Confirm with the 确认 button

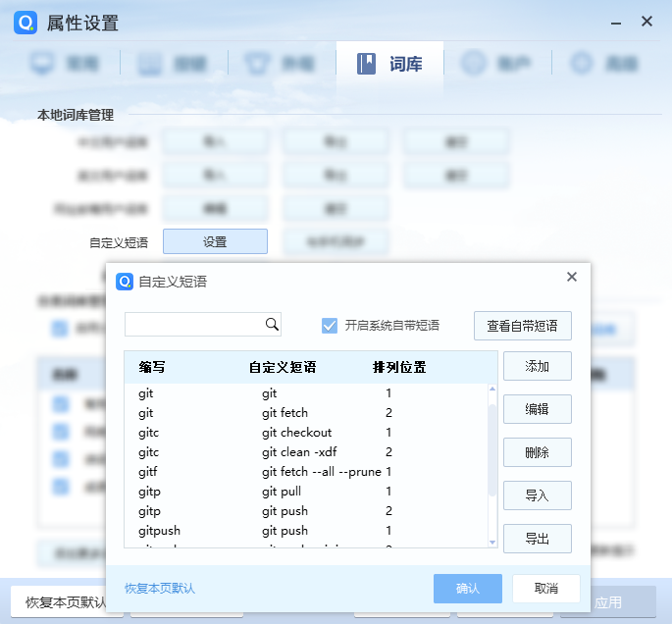pyautogui.click(x=468, y=589)
